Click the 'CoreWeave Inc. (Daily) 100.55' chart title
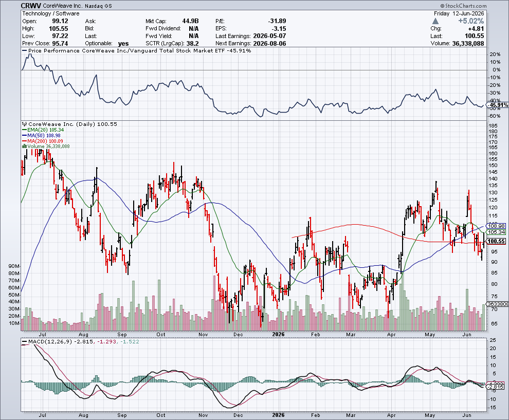Screen dimensions: 509x420 (72, 124)
